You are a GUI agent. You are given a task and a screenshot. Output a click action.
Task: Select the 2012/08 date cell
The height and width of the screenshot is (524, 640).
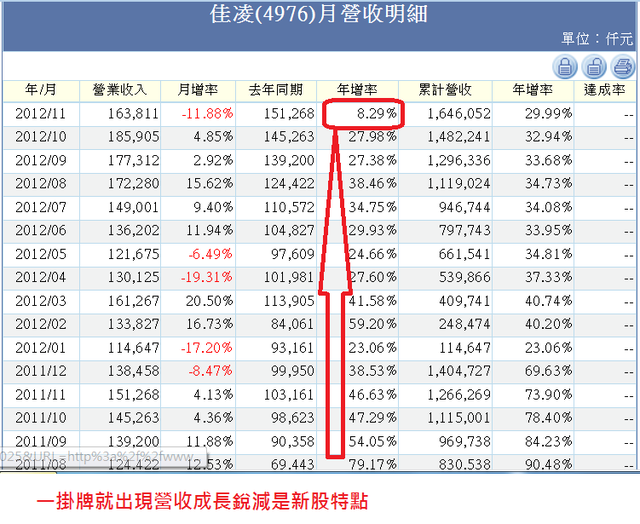41,184
